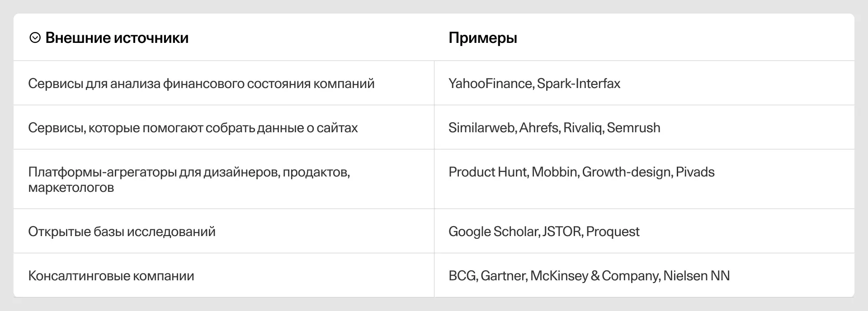Click the Внешние источники header title

point(117,38)
